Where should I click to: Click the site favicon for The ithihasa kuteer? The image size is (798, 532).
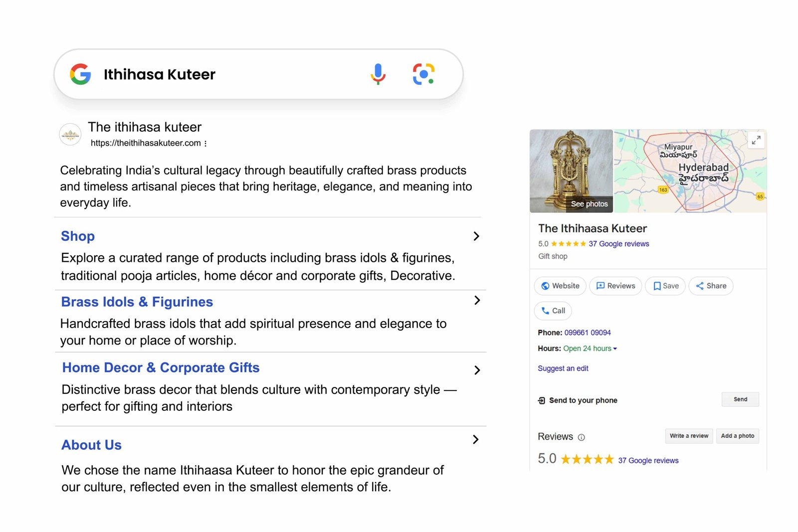click(x=70, y=134)
